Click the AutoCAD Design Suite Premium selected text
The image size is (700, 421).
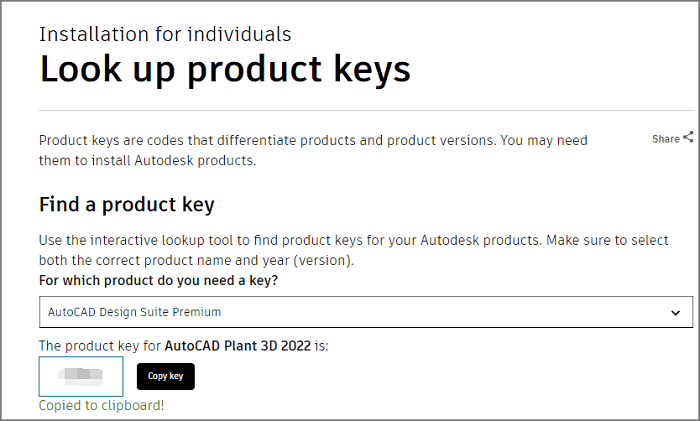pyautogui.click(x=134, y=312)
